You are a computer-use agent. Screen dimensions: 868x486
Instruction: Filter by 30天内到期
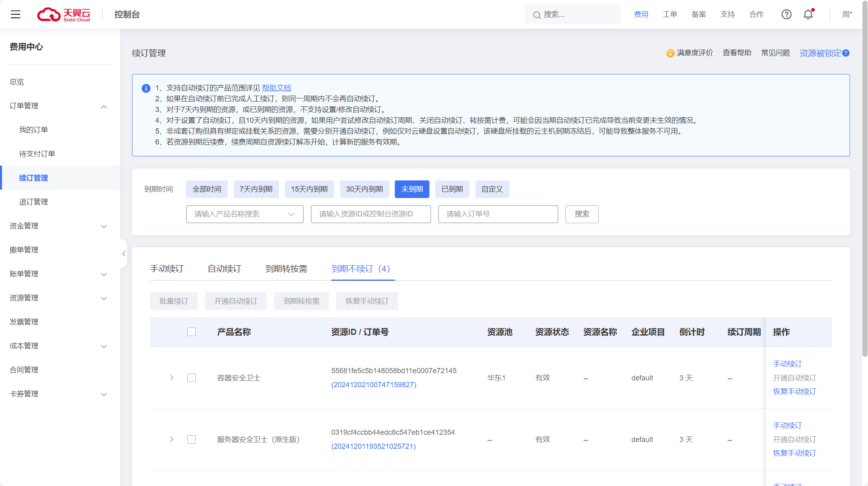click(365, 189)
